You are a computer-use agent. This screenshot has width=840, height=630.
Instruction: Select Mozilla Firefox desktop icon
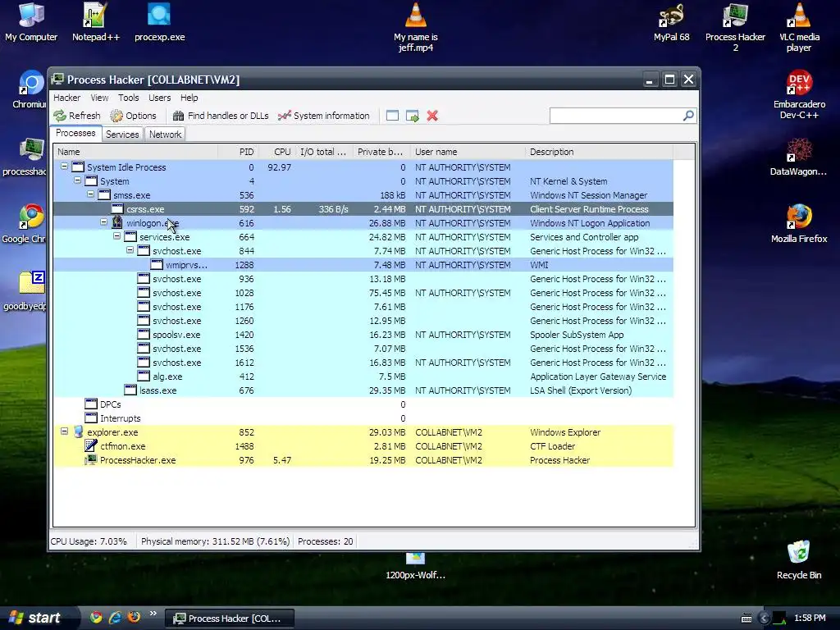[x=799, y=224]
